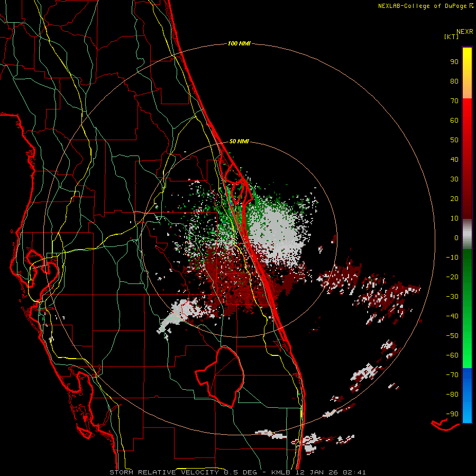The height and width of the screenshot is (476, 476).
Task: Click the -70 knot scale value
Action: coord(452,375)
